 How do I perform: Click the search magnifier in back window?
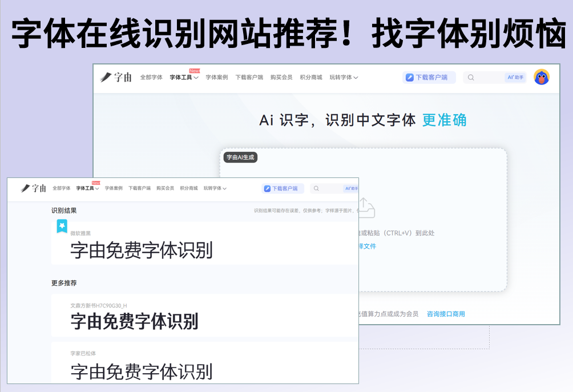471,78
